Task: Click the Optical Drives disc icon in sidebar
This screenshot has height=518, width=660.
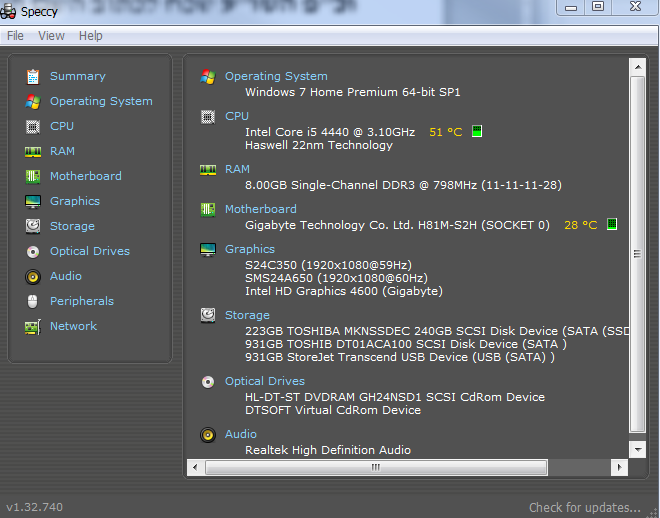Action: coord(33,252)
